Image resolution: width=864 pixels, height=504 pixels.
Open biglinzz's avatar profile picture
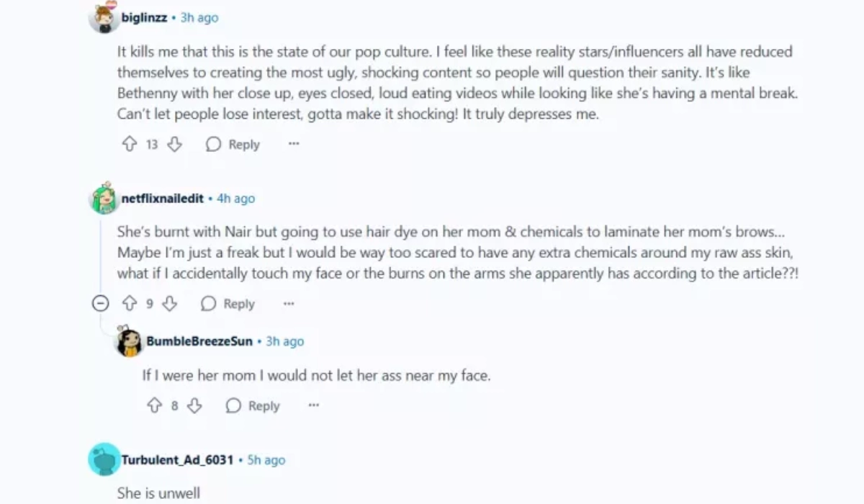click(104, 19)
